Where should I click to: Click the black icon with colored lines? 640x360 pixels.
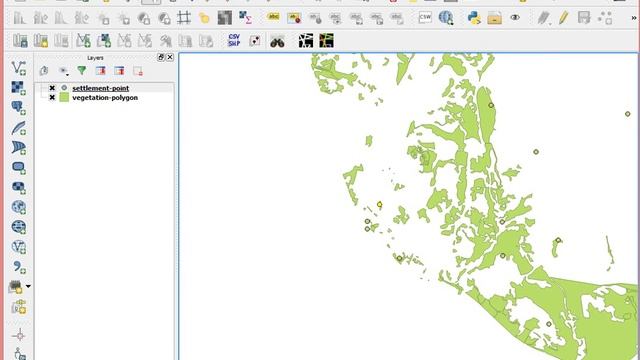pos(327,40)
